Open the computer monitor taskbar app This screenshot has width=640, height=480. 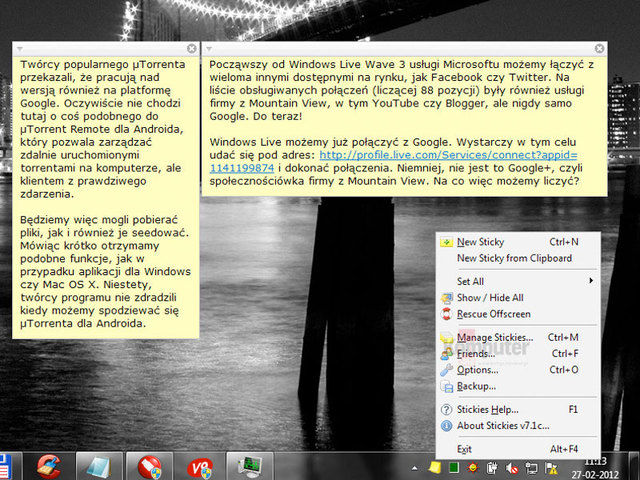[x=250, y=466]
